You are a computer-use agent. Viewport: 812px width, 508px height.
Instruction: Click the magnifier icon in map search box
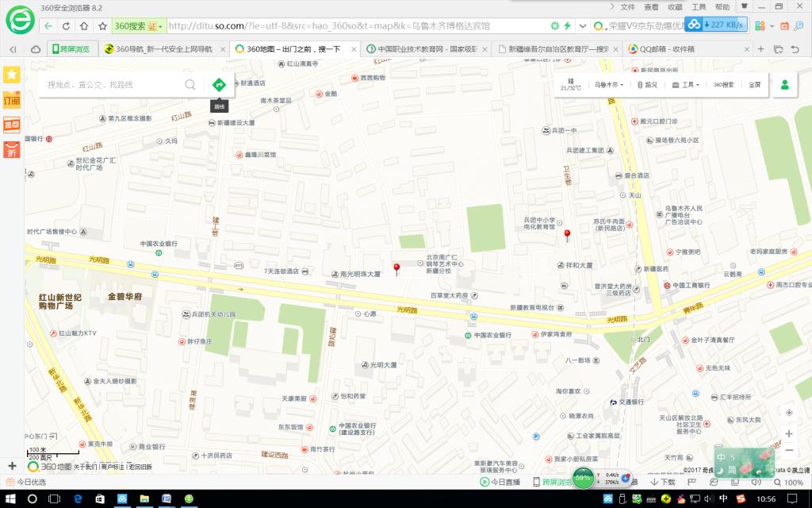point(190,84)
